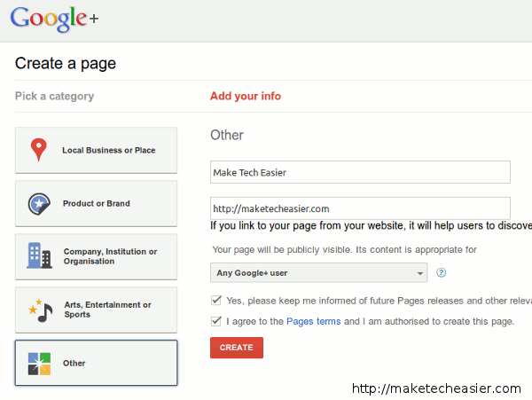The image size is (532, 400).
Task: Select the Other category card
Action: [96, 363]
